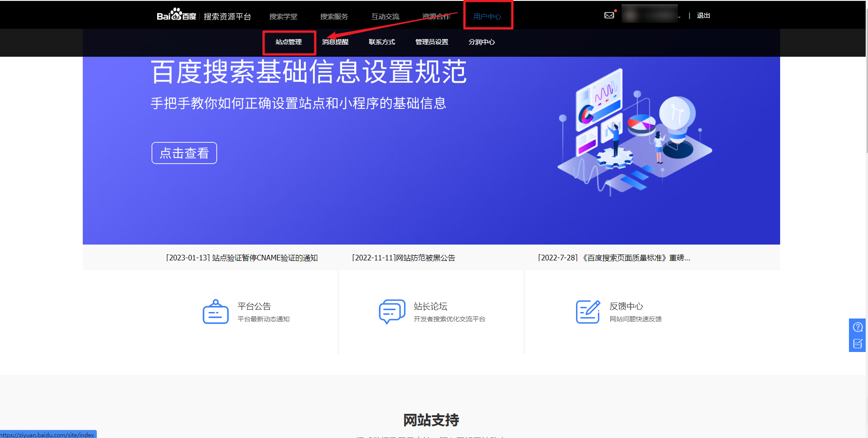Click the 站长论坛 chat bubble icon
This screenshot has width=868, height=438.
pos(392,312)
